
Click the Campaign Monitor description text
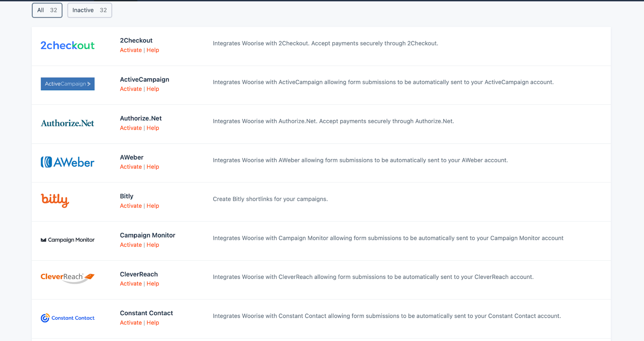[x=388, y=238]
